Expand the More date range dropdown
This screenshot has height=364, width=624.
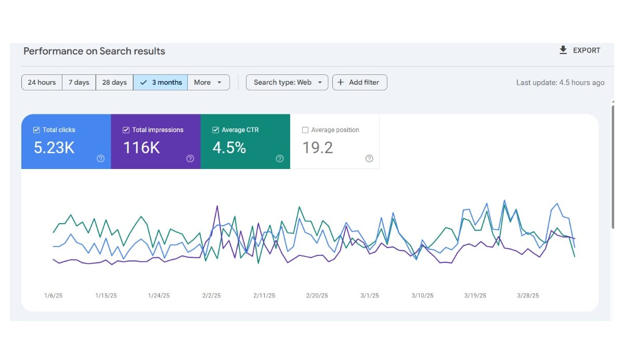coord(209,82)
